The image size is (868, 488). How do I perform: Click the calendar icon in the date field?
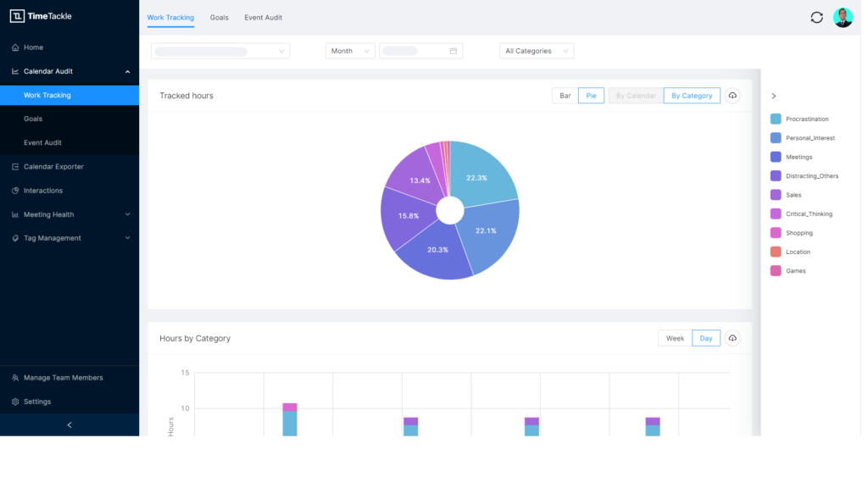point(453,51)
